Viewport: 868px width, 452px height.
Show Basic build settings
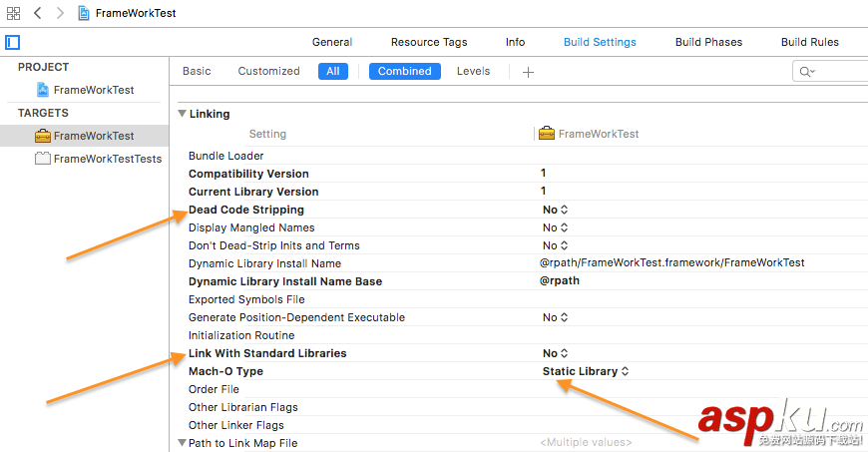point(197,72)
